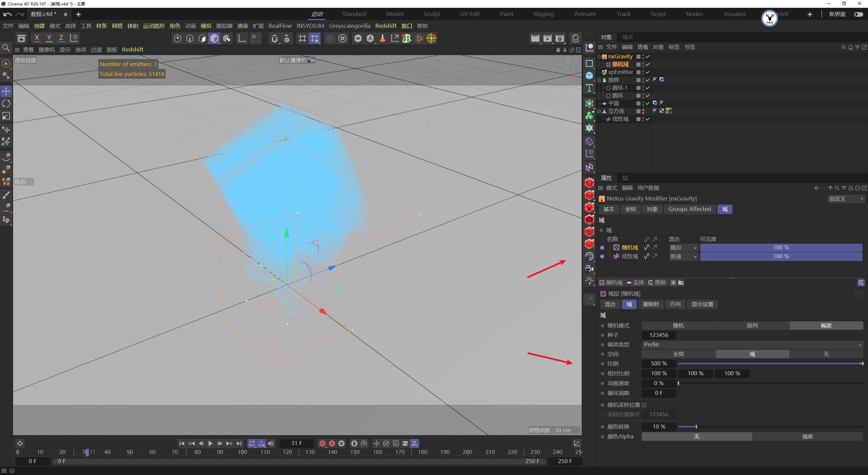Uncheck the 线性域 field layer checkbox
The image size is (868, 475).
tap(602, 256)
